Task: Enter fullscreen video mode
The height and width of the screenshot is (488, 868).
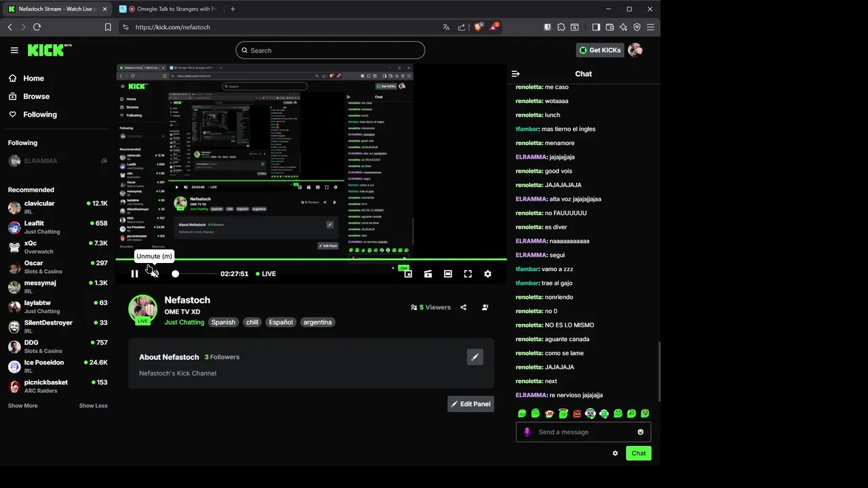Action: 468,274
